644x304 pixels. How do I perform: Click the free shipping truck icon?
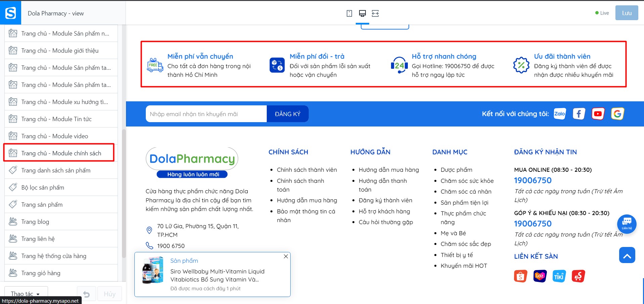[155, 65]
